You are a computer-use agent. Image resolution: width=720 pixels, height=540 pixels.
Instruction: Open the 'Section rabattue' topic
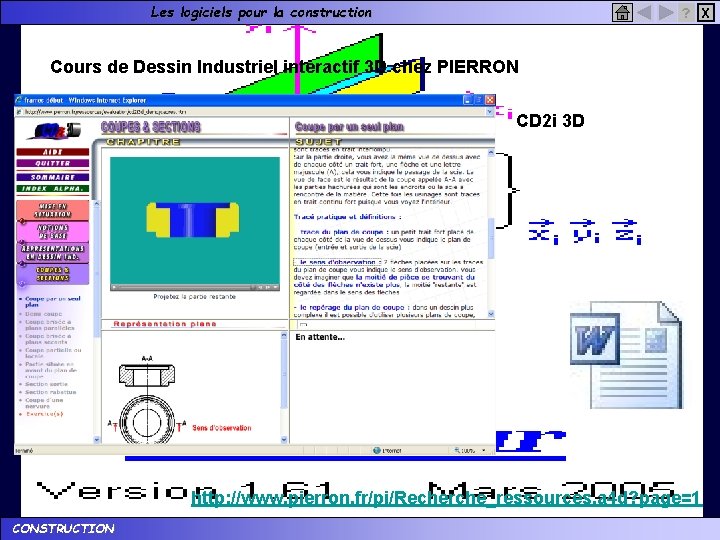pos(51,393)
